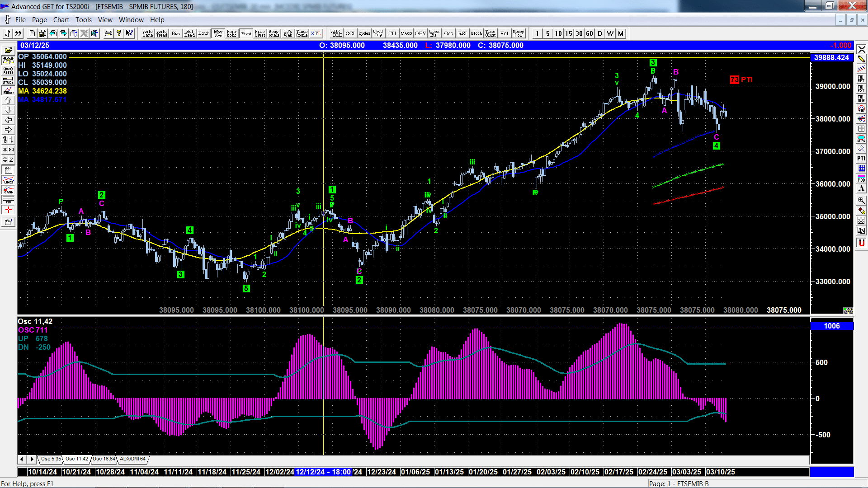
Task: Toggle the grid display icon in left toolbar
Action: [x=8, y=170]
